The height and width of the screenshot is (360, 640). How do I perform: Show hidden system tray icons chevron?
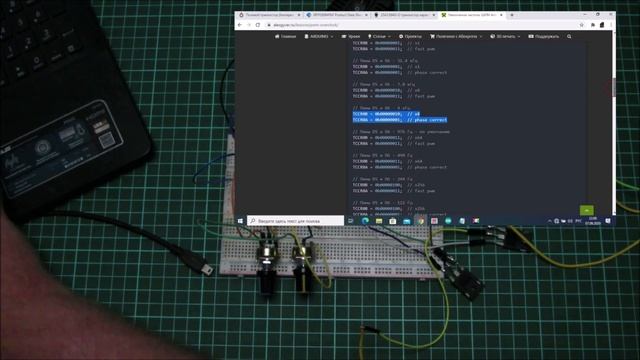550,221
